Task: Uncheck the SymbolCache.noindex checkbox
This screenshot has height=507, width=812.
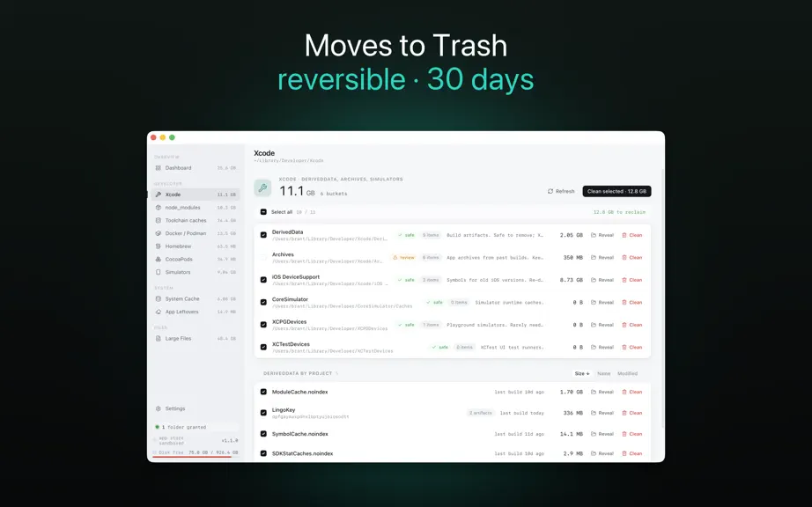Action: point(263,434)
